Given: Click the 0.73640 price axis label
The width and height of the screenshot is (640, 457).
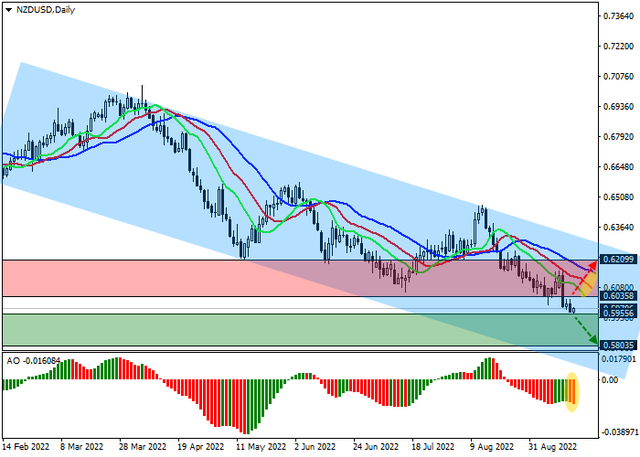Looking at the screenshot, I should click(x=618, y=16).
